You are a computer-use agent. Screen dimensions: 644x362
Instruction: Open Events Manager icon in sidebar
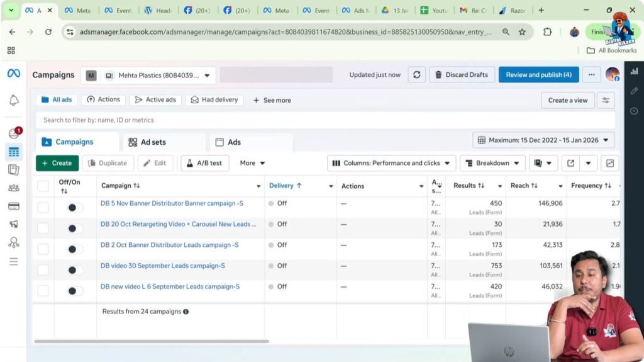(x=14, y=243)
